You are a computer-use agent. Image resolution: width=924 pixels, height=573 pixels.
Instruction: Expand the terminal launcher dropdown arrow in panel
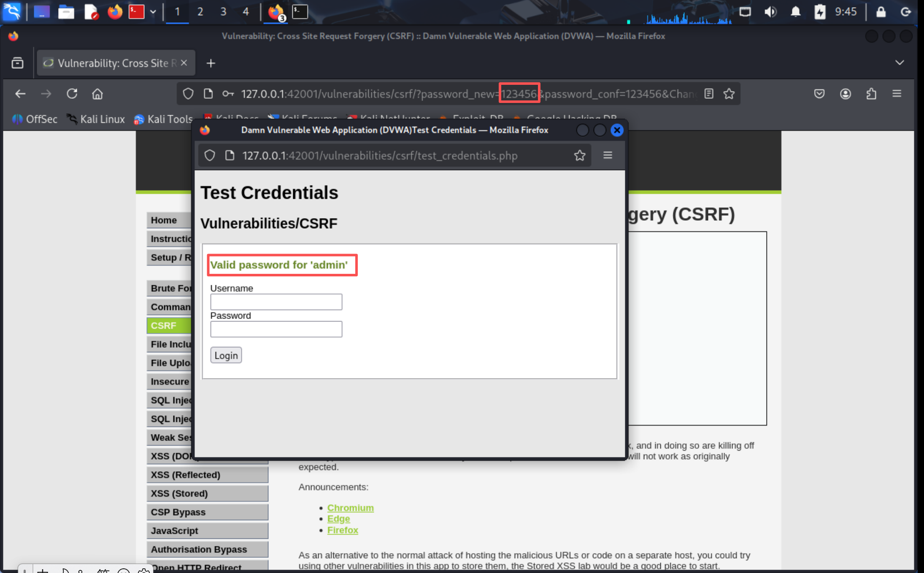[x=153, y=12]
